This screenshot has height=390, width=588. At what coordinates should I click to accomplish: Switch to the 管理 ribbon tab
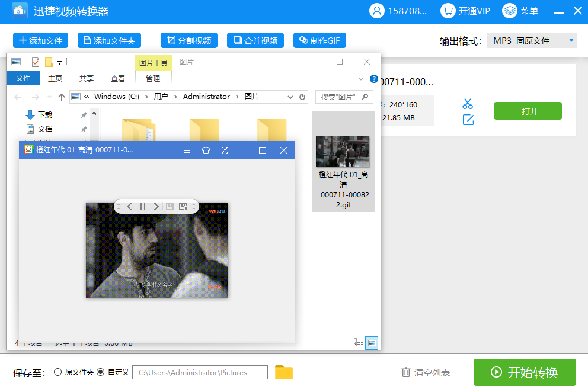click(x=153, y=78)
